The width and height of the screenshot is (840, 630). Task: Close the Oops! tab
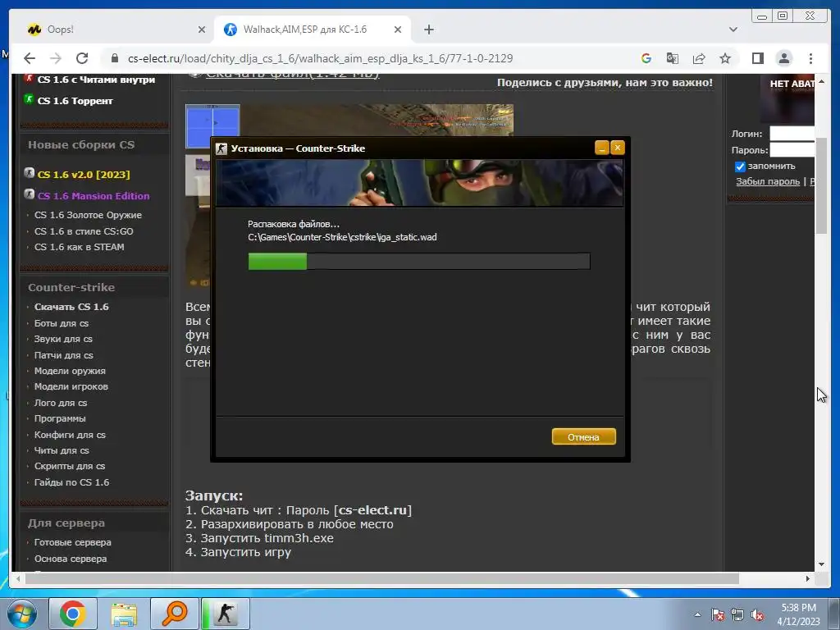click(202, 30)
